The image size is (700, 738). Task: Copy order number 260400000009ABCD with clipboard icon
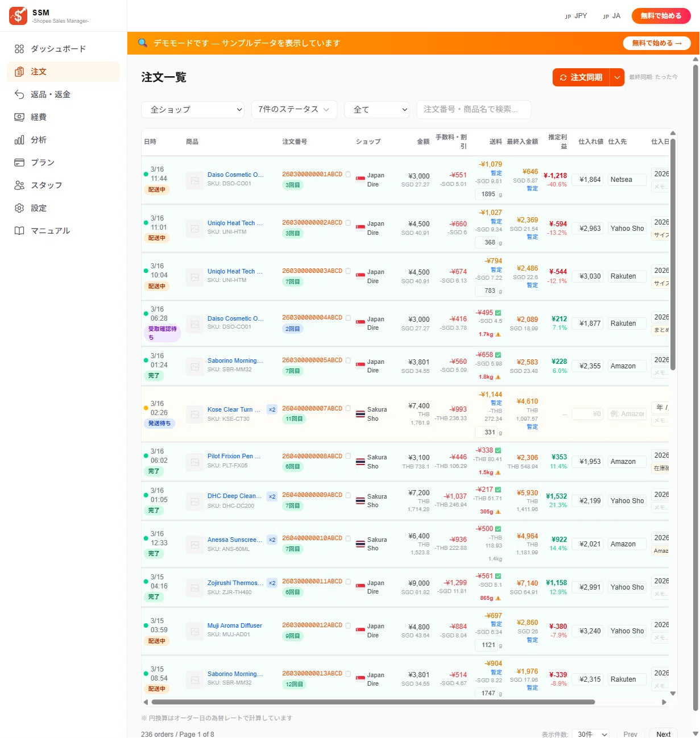(348, 495)
